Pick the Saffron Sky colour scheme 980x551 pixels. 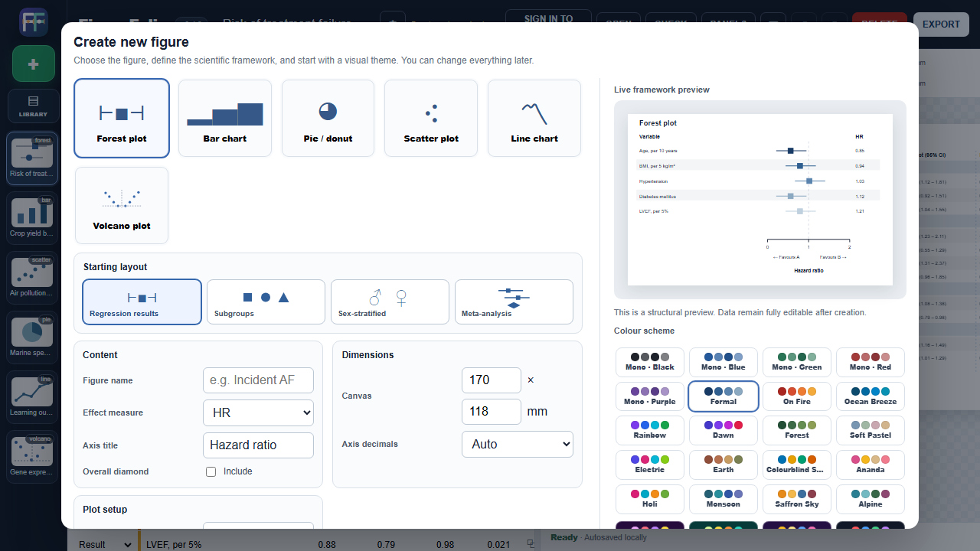pos(797,499)
